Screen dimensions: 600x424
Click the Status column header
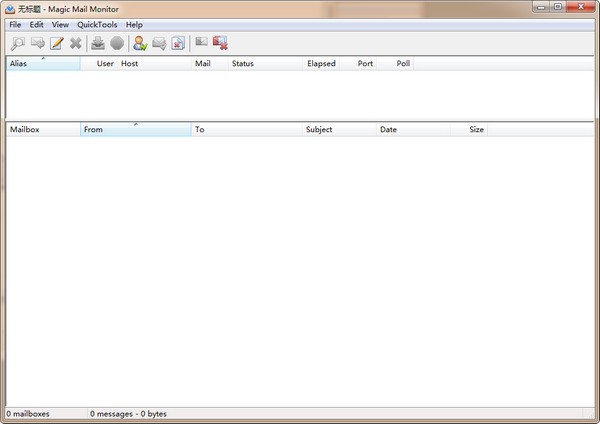(x=266, y=64)
